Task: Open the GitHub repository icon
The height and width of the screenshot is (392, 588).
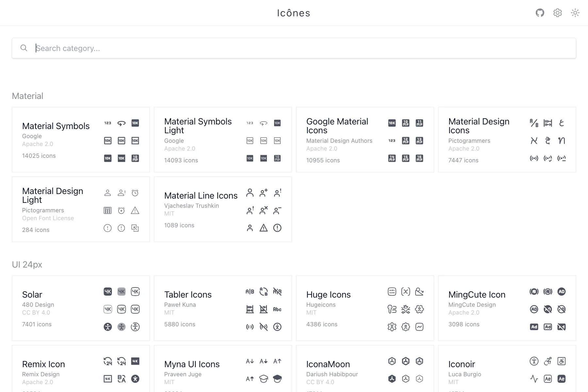Action: 540,13
